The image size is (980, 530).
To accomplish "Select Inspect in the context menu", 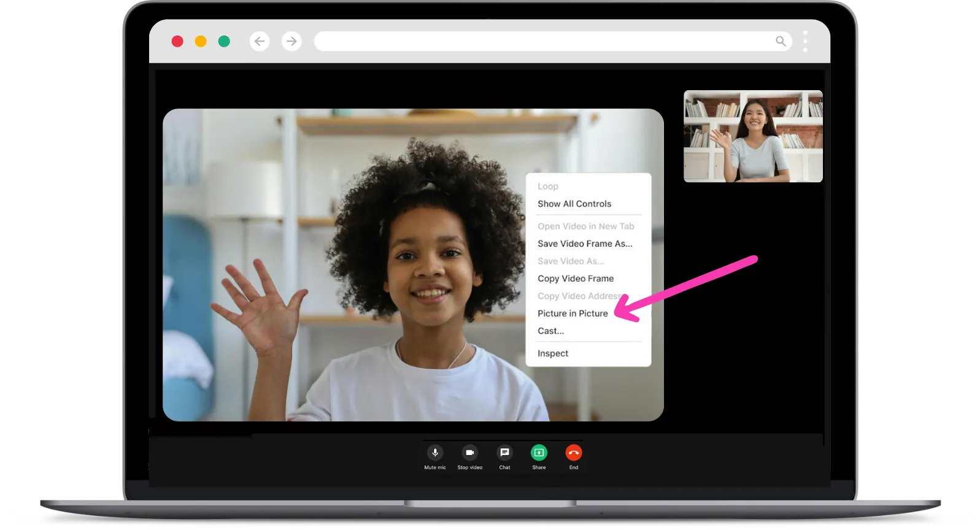I will click(x=553, y=353).
